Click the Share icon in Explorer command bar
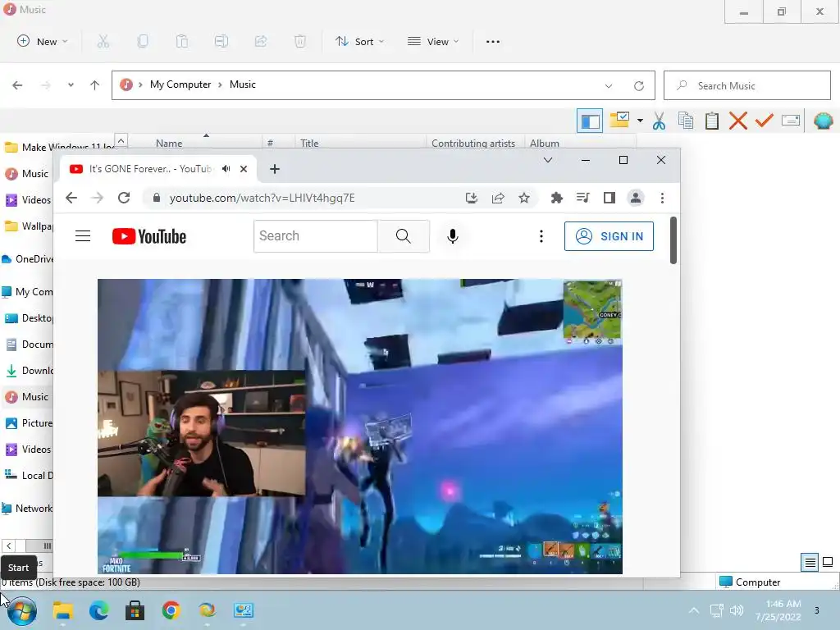 261,41
